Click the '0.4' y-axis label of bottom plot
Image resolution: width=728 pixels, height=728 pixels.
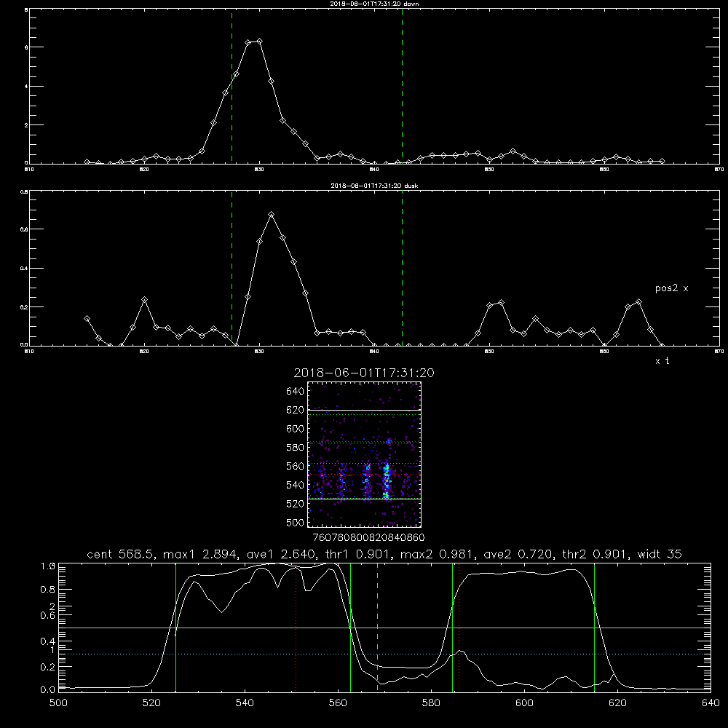(48, 641)
